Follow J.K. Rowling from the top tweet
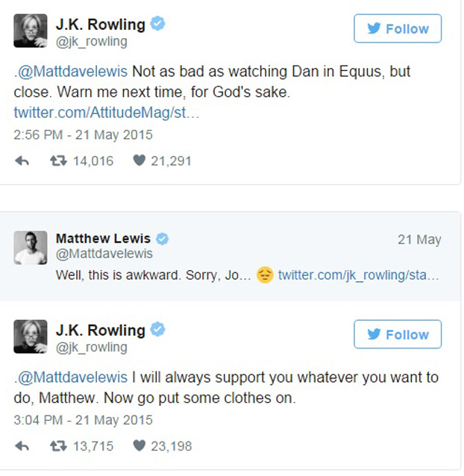Screen dimensions: 464x476 pyautogui.click(x=398, y=29)
